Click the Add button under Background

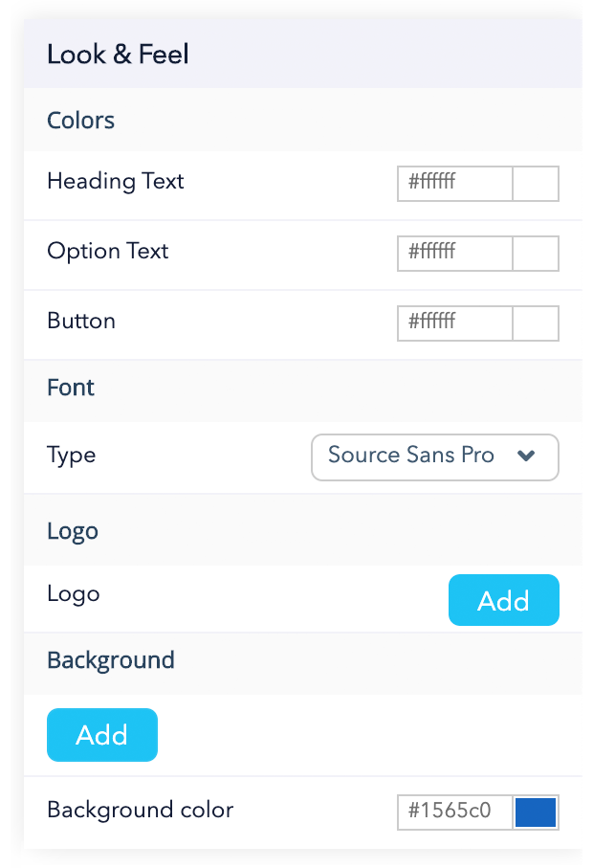[x=102, y=735]
